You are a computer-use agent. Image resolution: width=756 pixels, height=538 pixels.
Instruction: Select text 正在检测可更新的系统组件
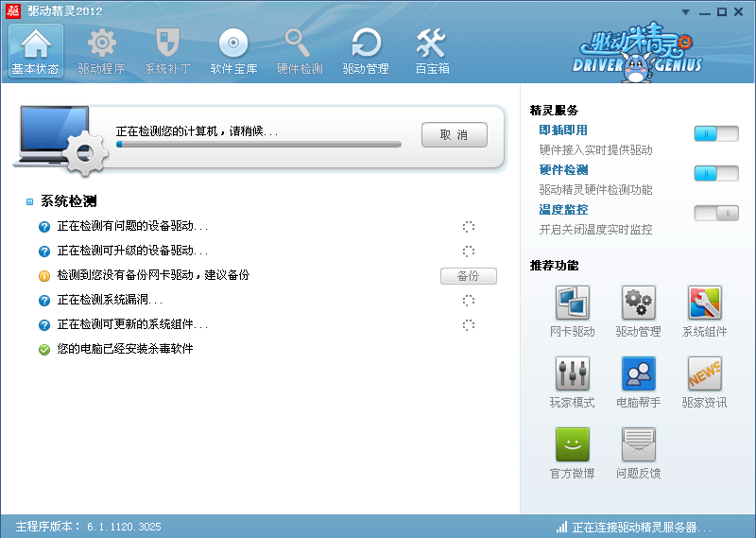coord(132,324)
